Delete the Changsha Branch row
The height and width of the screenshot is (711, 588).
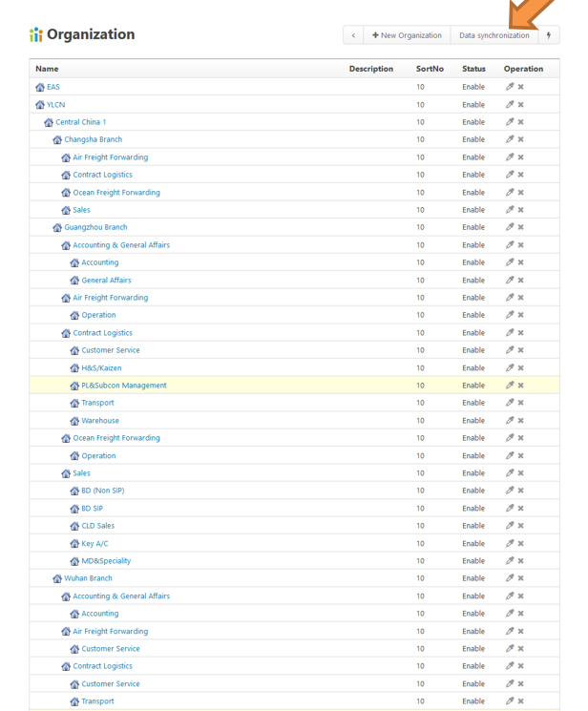coord(521,139)
